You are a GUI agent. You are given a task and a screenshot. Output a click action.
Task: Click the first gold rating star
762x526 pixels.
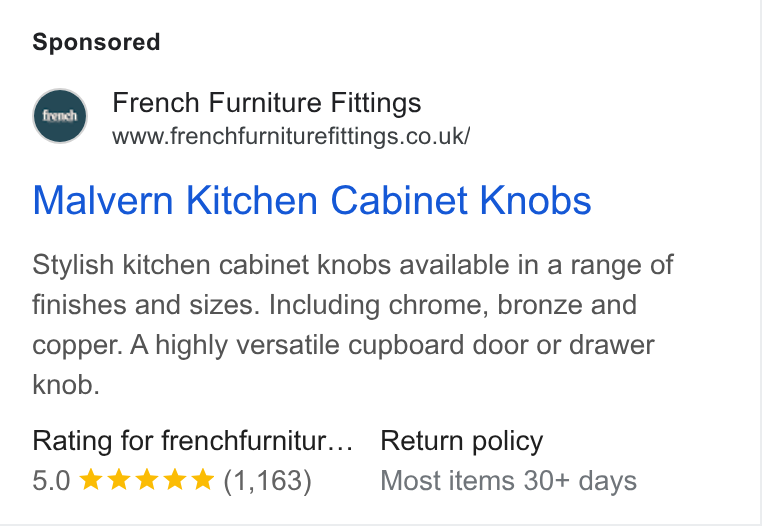click(90, 480)
